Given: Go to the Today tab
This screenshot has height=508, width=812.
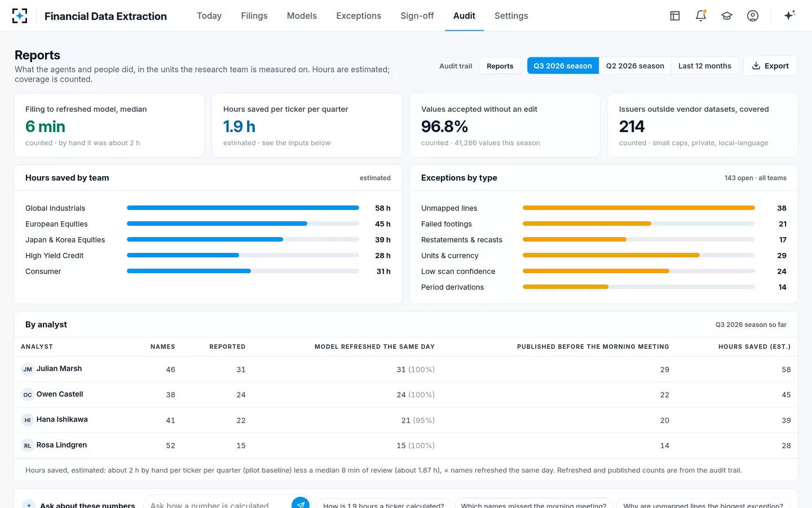Looking at the screenshot, I should click(209, 16).
